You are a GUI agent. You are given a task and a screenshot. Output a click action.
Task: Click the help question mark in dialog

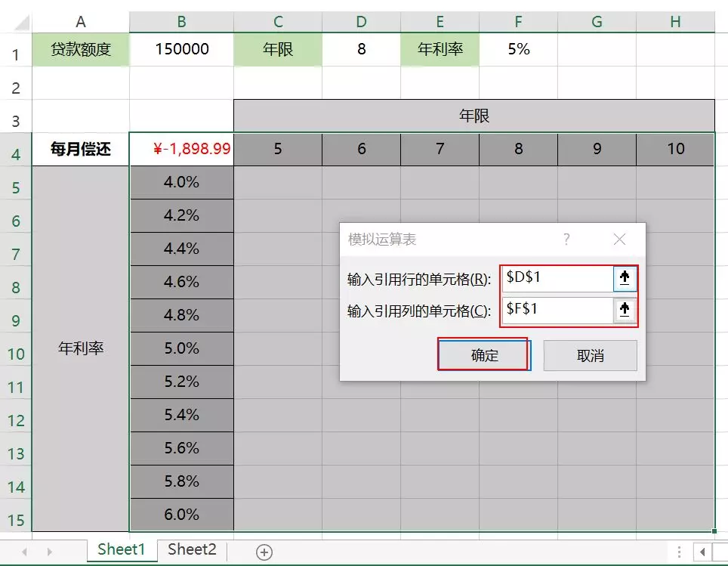pyautogui.click(x=566, y=240)
